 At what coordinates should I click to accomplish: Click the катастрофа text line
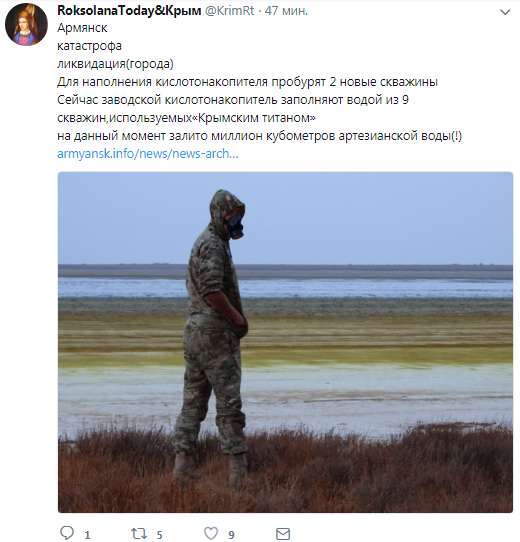point(89,46)
